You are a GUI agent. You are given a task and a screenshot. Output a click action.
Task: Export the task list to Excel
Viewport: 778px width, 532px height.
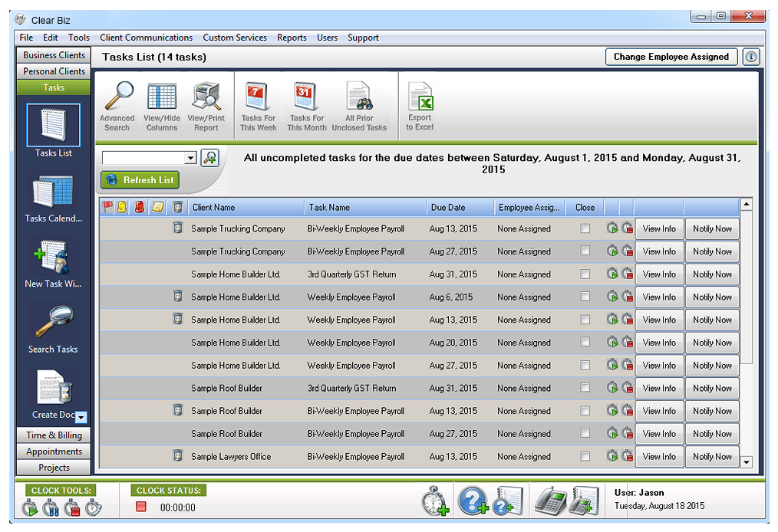click(x=420, y=105)
